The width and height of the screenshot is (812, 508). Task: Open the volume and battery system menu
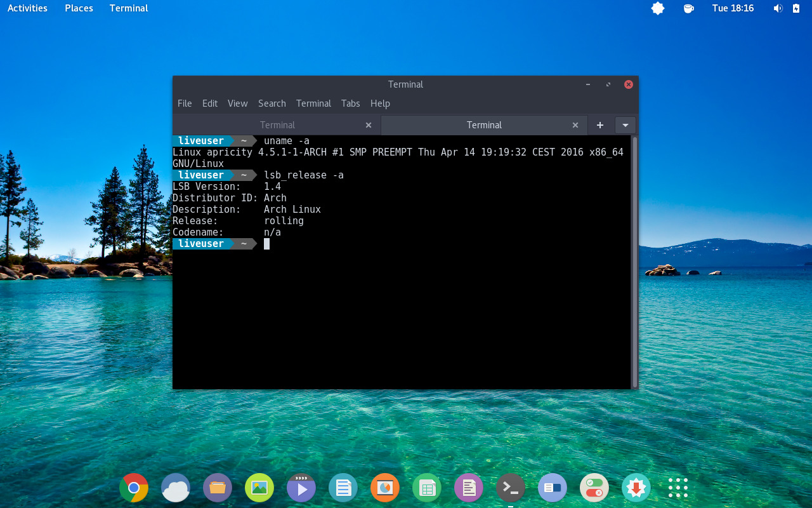pos(787,8)
